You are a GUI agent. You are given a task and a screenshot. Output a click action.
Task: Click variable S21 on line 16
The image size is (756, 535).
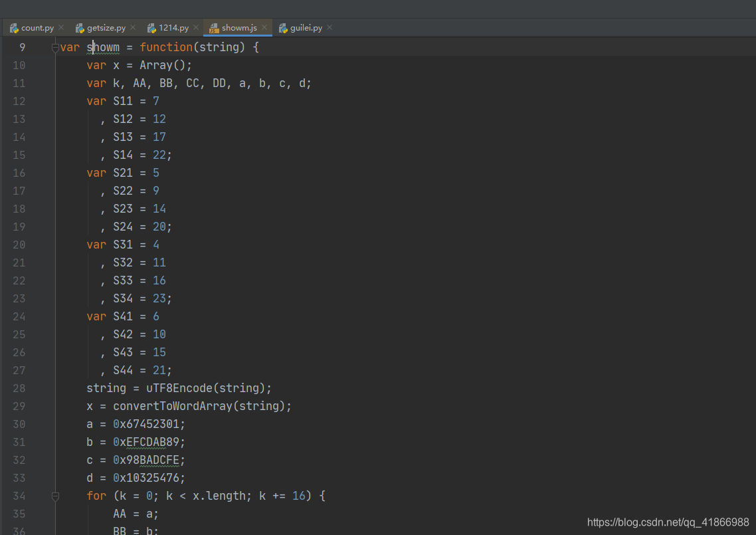tap(123, 173)
